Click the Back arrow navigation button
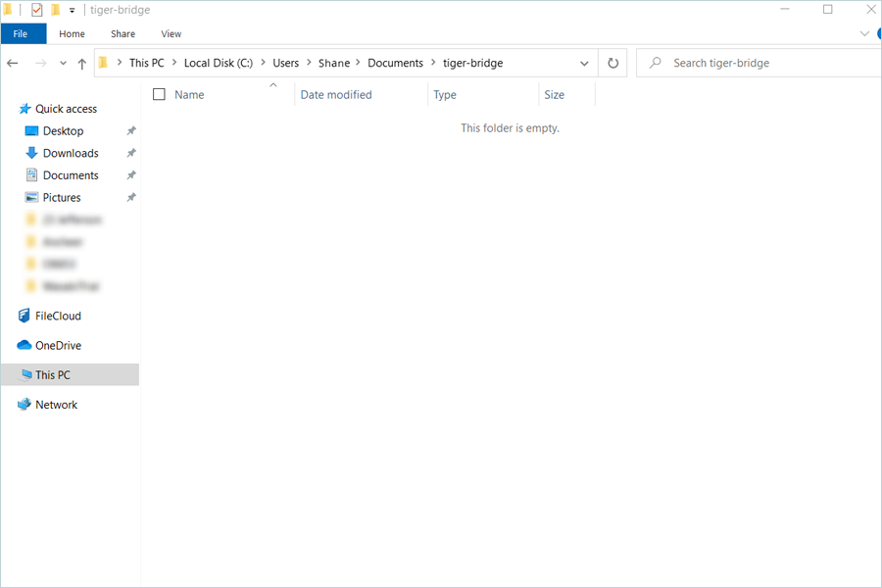Image resolution: width=882 pixels, height=588 pixels. (x=13, y=63)
